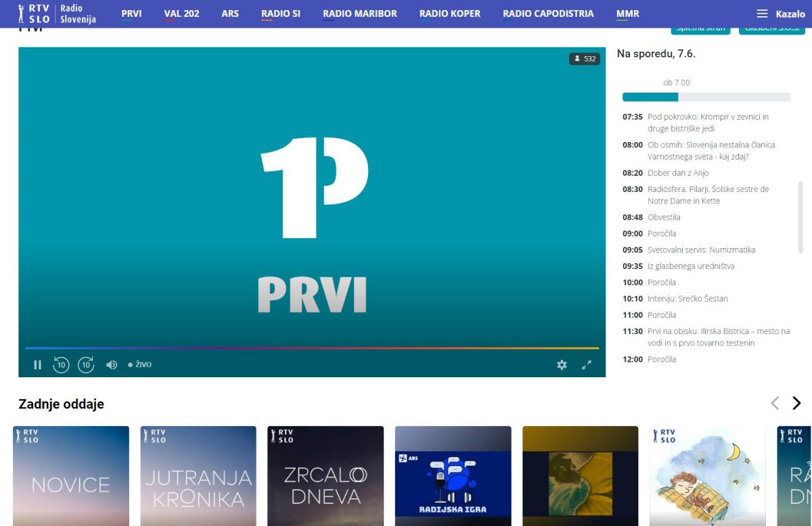This screenshot has width=812, height=526.
Task: Click the Zadnje oddaje section heading
Action: [x=62, y=404]
